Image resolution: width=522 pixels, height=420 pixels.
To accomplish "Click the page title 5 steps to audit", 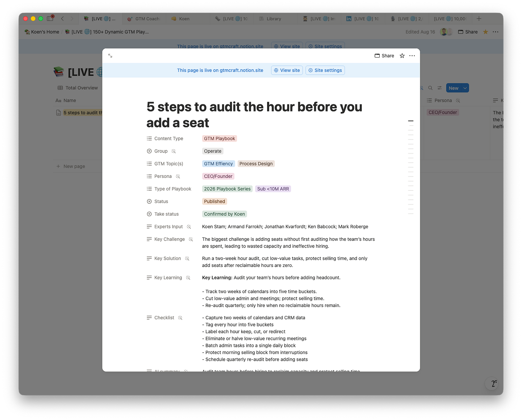I will pyautogui.click(x=254, y=115).
